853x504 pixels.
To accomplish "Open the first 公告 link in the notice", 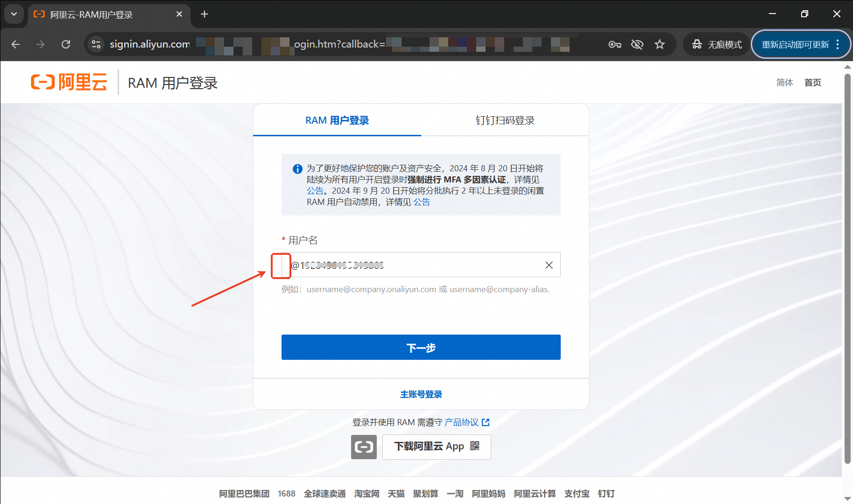I will pyautogui.click(x=315, y=191).
